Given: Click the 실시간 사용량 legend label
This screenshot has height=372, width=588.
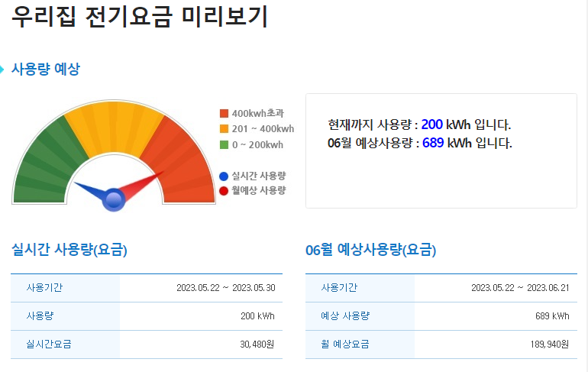Looking at the screenshot, I should (x=259, y=176).
